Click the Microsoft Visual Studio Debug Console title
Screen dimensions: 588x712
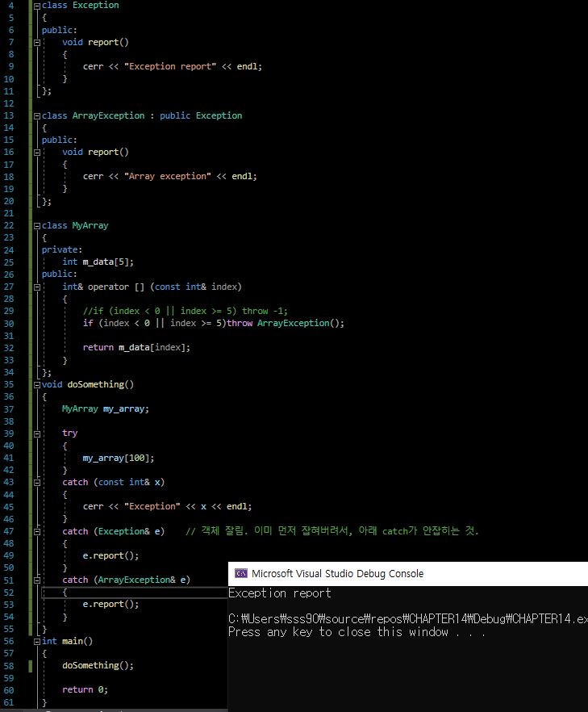(x=337, y=573)
